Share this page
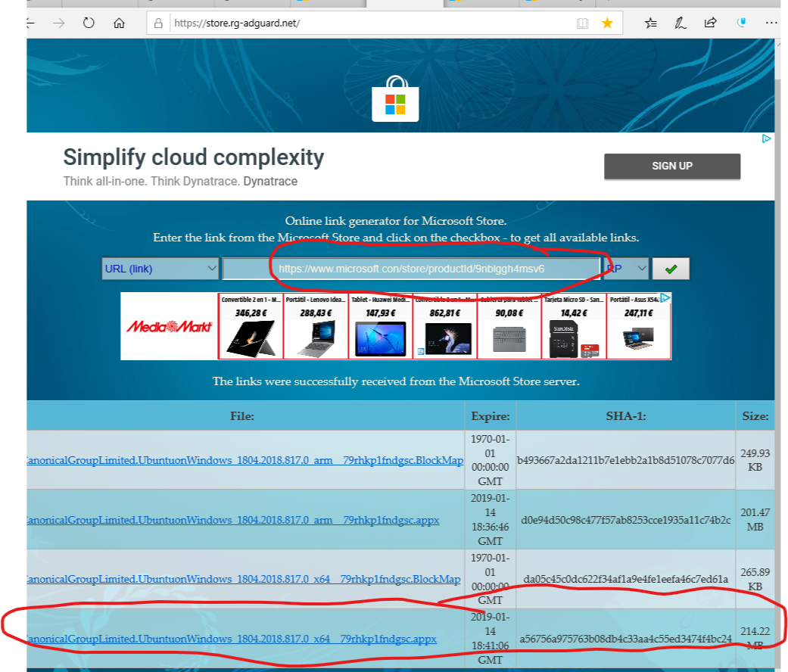788x672 pixels. click(x=711, y=23)
